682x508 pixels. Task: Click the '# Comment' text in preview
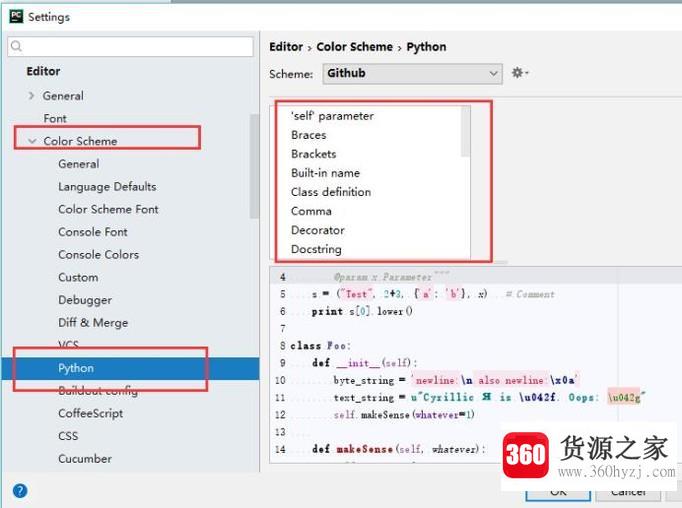[530, 294]
